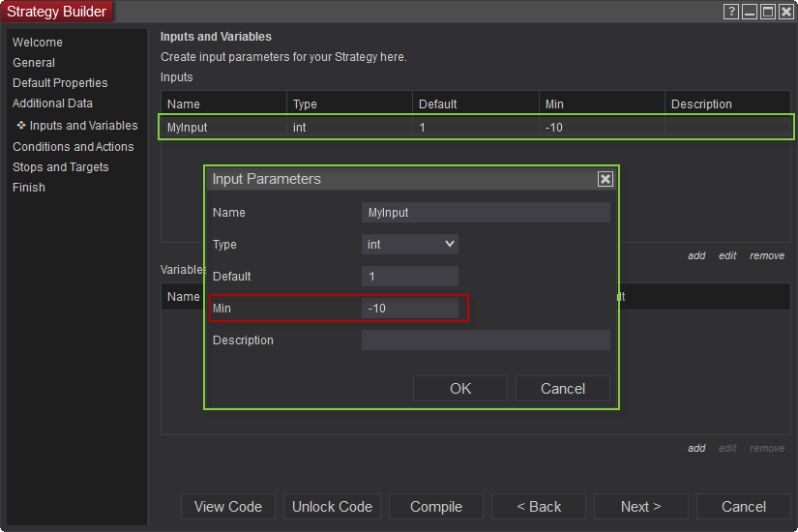Screen dimensions: 798x532
Task: Minimize the Strategy Builder window
Action: click(750, 12)
